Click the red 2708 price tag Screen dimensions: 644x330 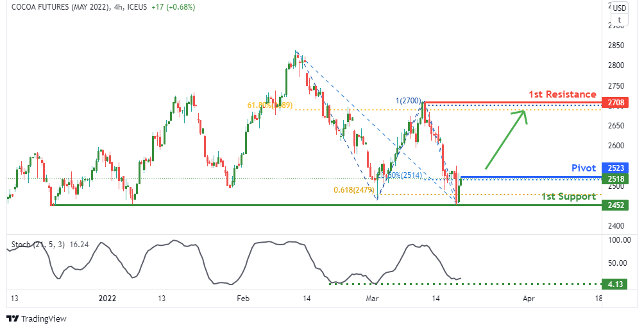(614, 102)
